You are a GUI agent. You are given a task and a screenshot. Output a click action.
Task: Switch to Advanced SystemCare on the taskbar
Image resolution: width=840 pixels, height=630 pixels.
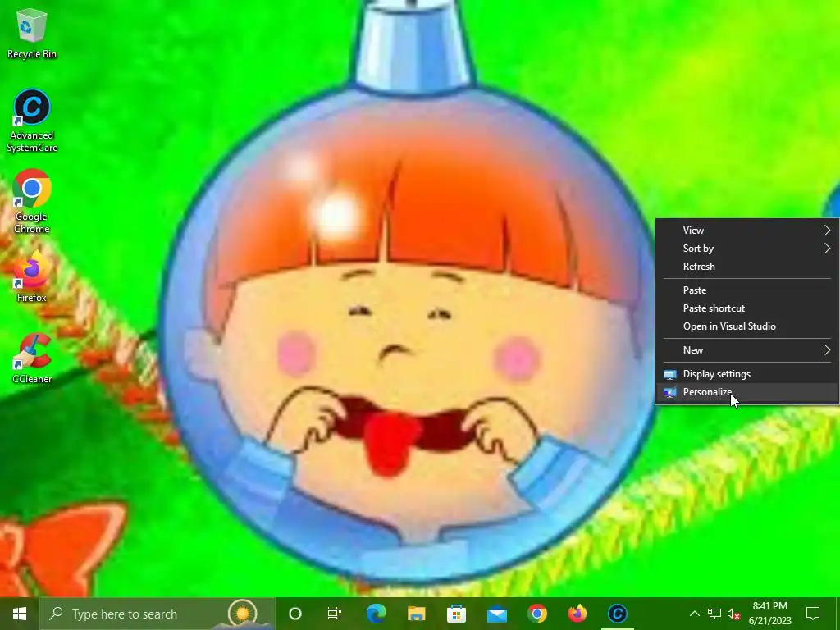click(x=617, y=614)
